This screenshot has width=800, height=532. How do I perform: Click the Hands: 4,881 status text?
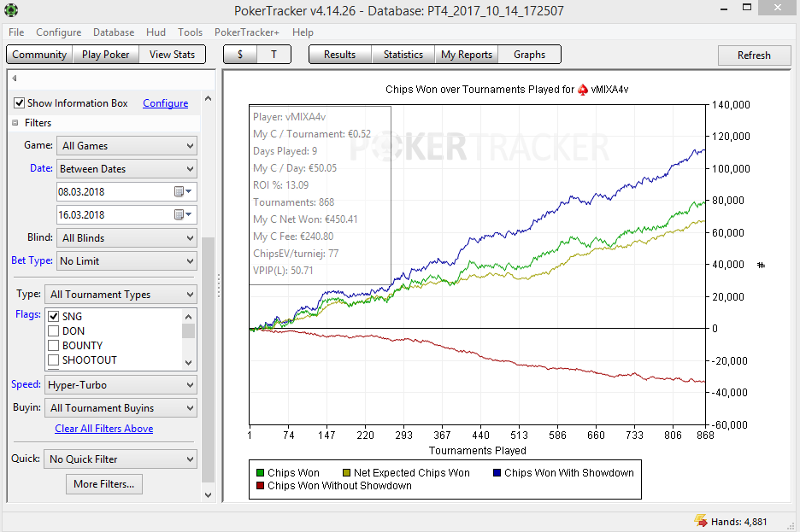click(738, 522)
